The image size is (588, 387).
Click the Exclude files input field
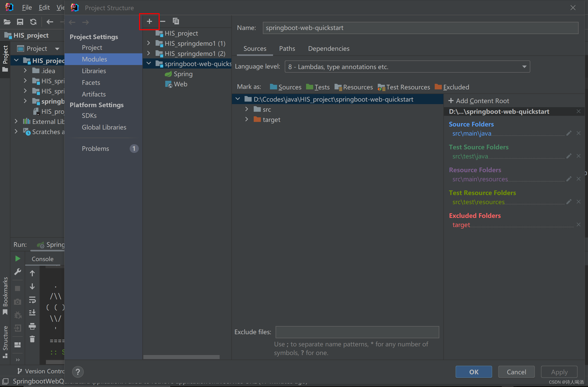[x=357, y=332]
